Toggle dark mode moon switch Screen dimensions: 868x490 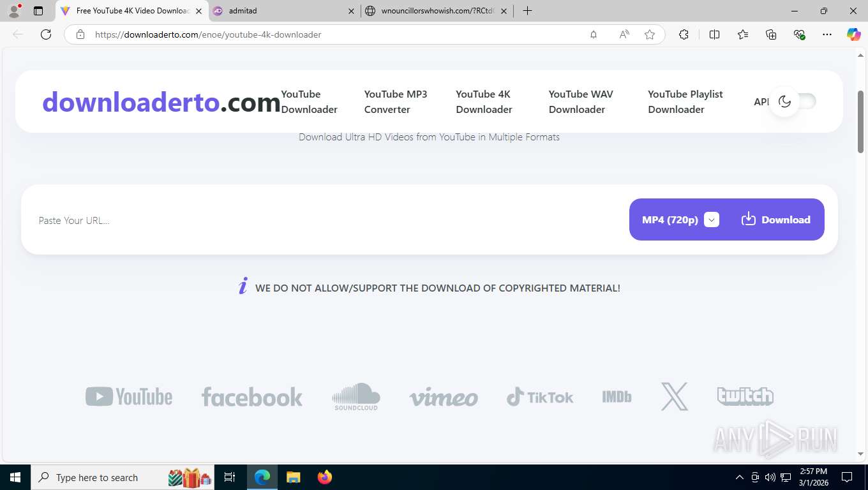click(791, 101)
